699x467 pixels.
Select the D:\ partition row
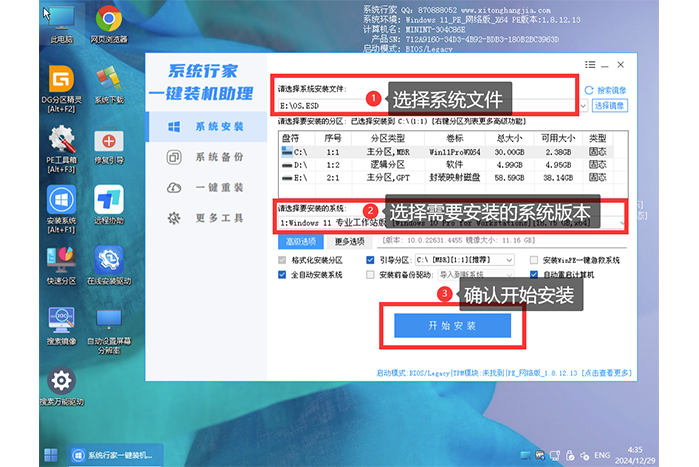[447, 165]
